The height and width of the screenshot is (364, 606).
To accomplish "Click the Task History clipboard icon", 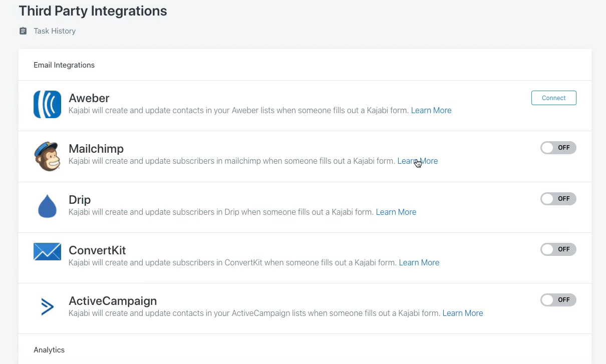I will click(23, 31).
